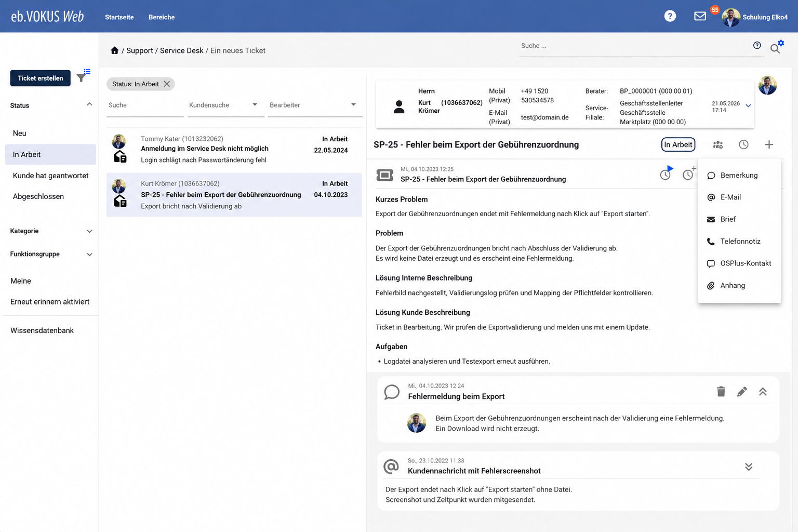Open search help icon beside Suche field
Screen dimensions: 798x532
[757, 45]
